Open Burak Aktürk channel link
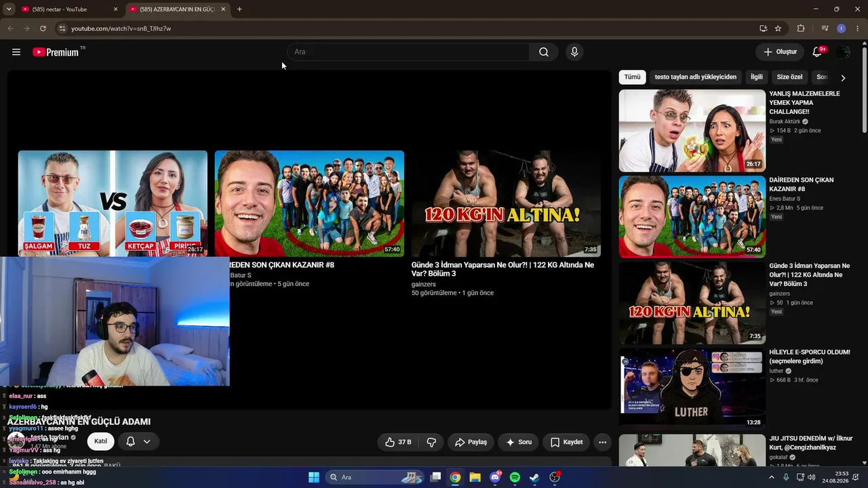Viewport: 868px width, 488px height. (x=785, y=121)
